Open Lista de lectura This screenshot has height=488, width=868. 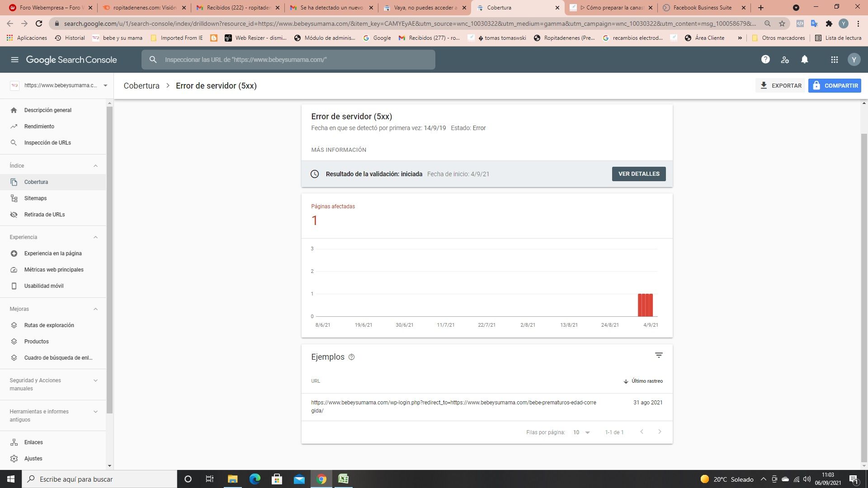(x=838, y=38)
